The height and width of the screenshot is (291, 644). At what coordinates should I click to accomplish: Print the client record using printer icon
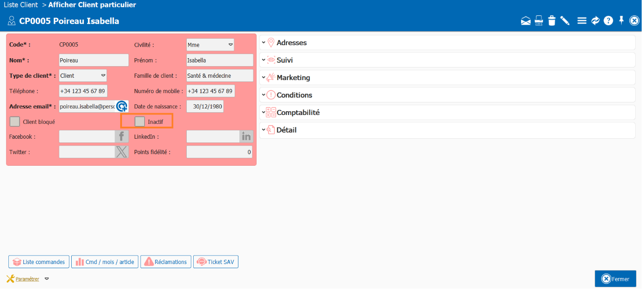[x=539, y=21]
